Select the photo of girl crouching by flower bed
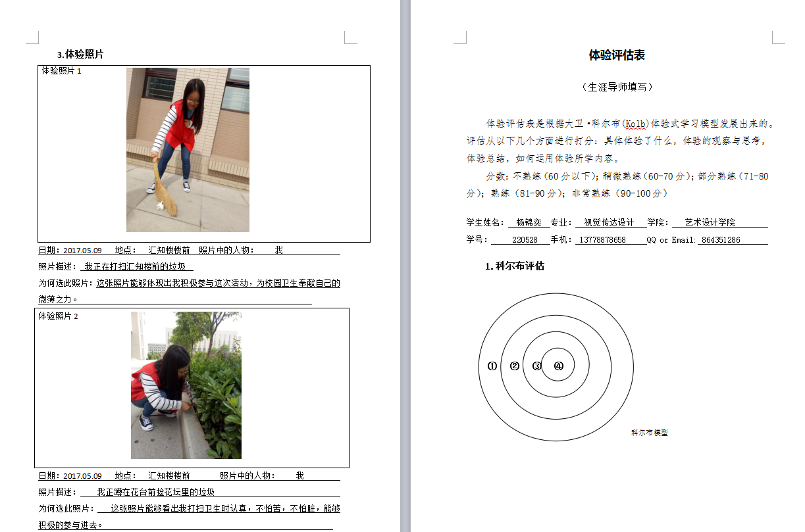This screenshot has height=532, width=805. click(186, 385)
